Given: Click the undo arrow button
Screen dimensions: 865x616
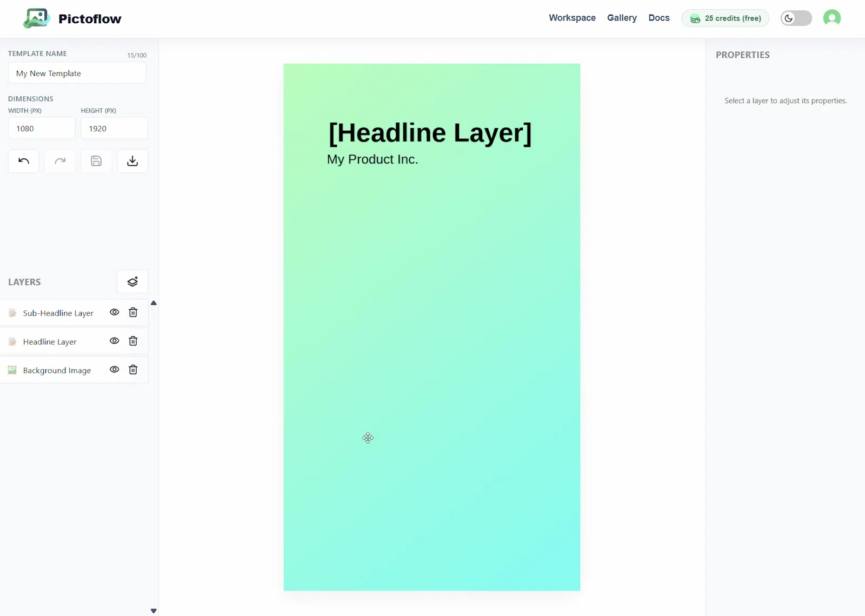Looking at the screenshot, I should (24, 161).
